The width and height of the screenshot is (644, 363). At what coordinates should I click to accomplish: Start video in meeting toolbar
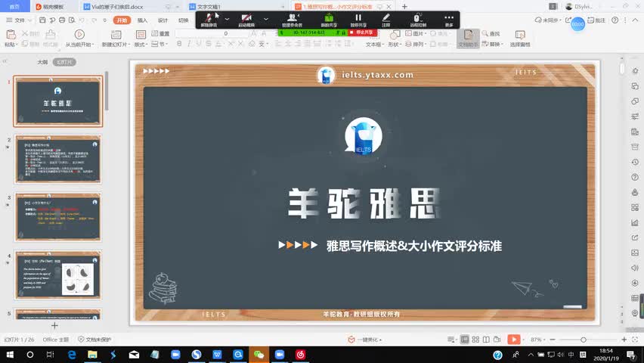246,20
